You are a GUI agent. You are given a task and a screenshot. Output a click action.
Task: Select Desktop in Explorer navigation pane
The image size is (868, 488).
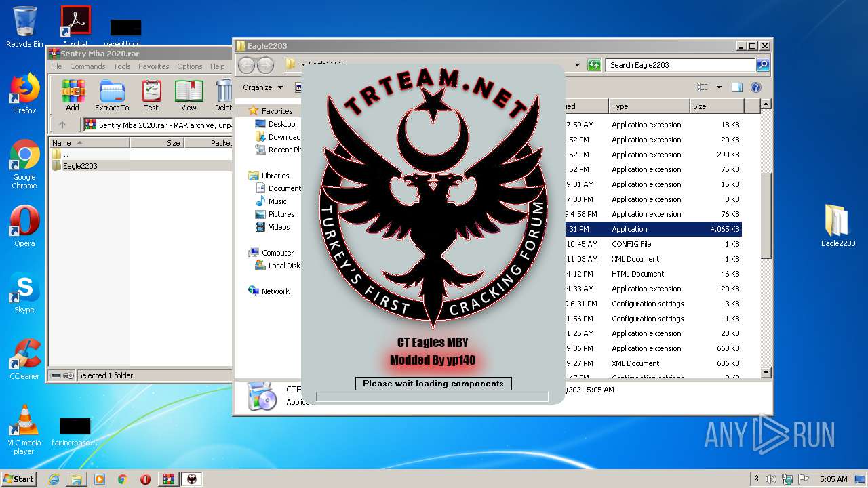(275, 124)
